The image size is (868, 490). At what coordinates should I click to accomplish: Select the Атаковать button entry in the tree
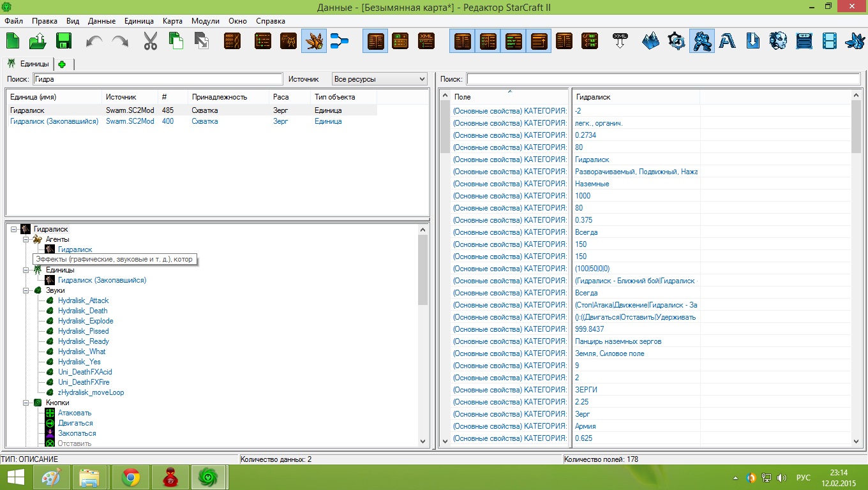[x=75, y=413]
